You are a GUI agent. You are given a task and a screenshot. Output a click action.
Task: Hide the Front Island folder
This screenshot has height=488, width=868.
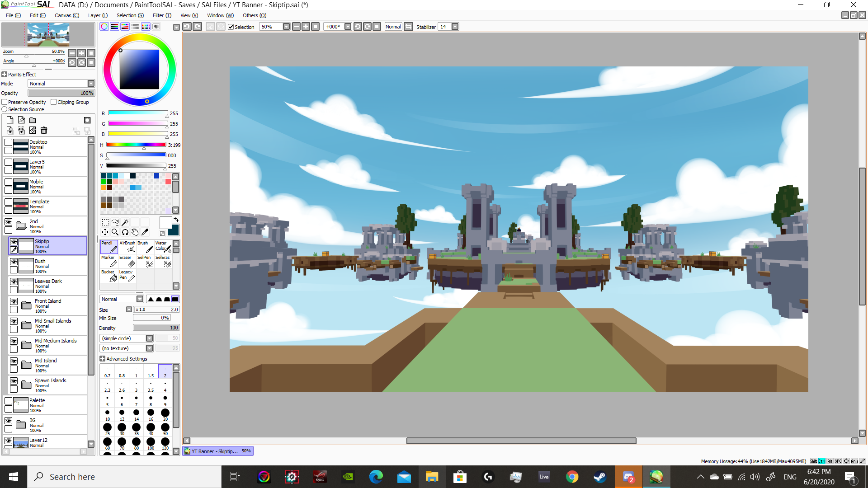(14, 301)
